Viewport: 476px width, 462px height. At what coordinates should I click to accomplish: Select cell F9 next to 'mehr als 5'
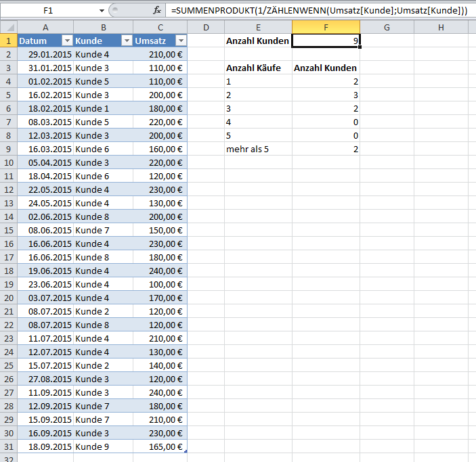tap(326, 149)
